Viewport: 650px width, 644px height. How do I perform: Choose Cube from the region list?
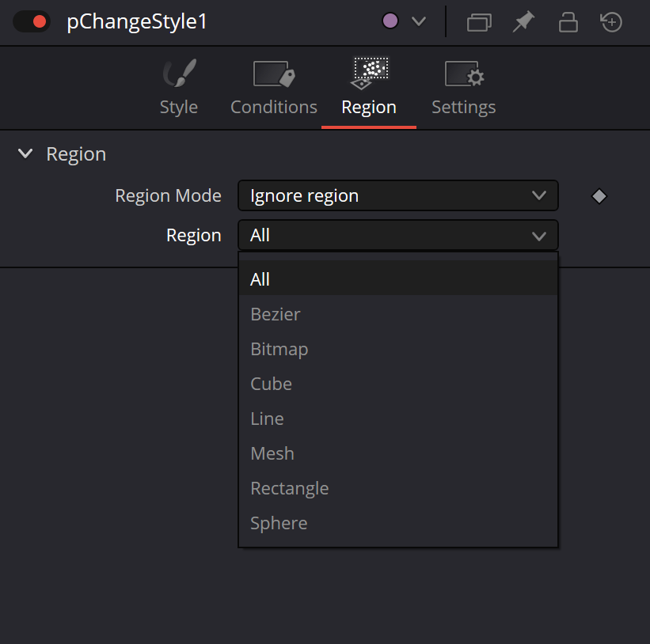398,384
